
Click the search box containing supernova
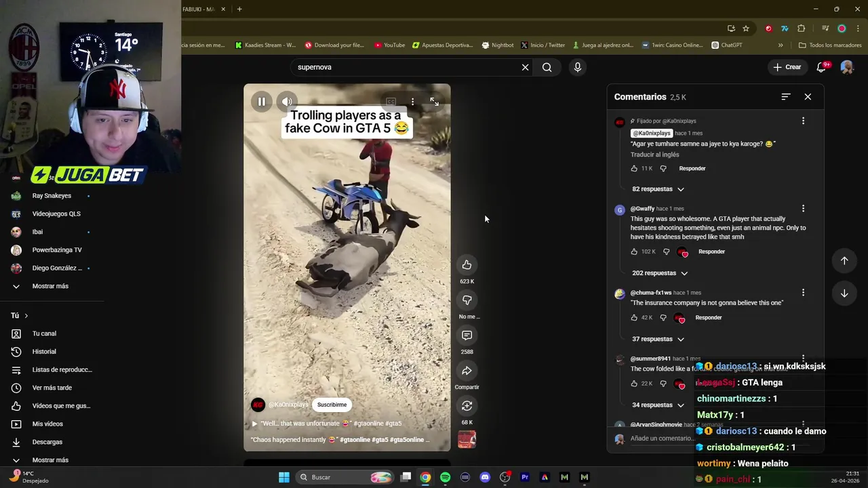(x=407, y=67)
